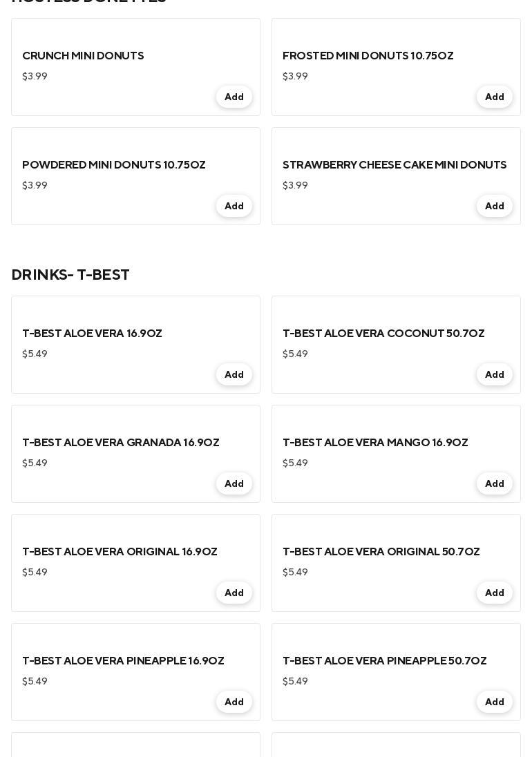
Task: Open T-Best Aloe Vera Coconut 50.7oz title
Action: 383,334
